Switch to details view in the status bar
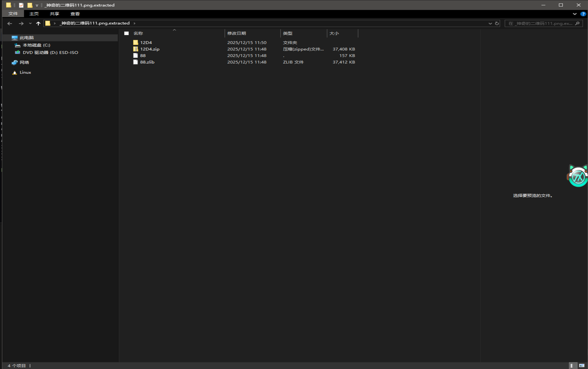The height and width of the screenshot is (369, 588). coord(573,366)
